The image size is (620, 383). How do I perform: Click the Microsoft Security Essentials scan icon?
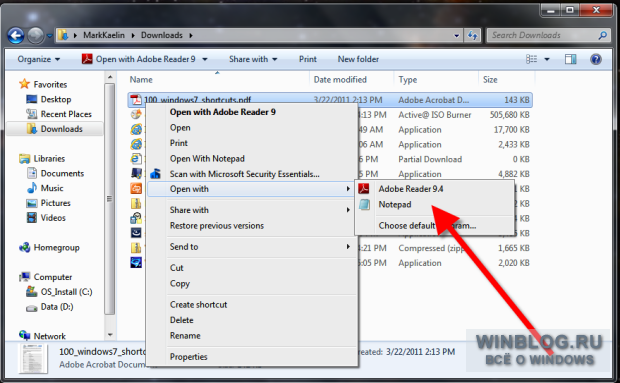(155, 174)
